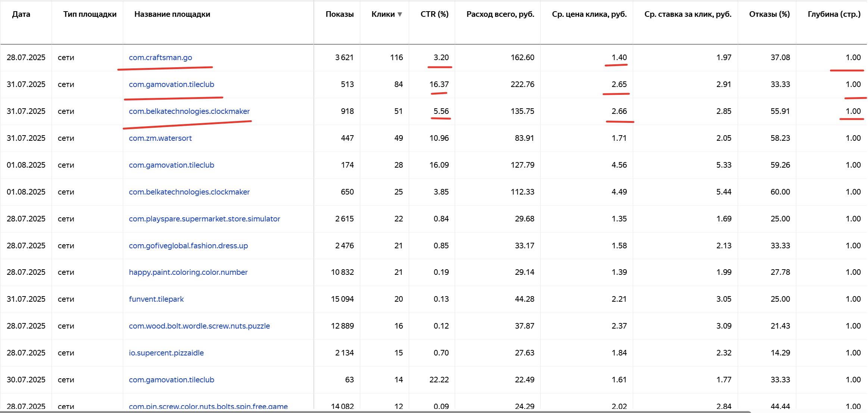Open happy.paint.coloring.color.number link

pyautogui.click(x=188, y=272)
